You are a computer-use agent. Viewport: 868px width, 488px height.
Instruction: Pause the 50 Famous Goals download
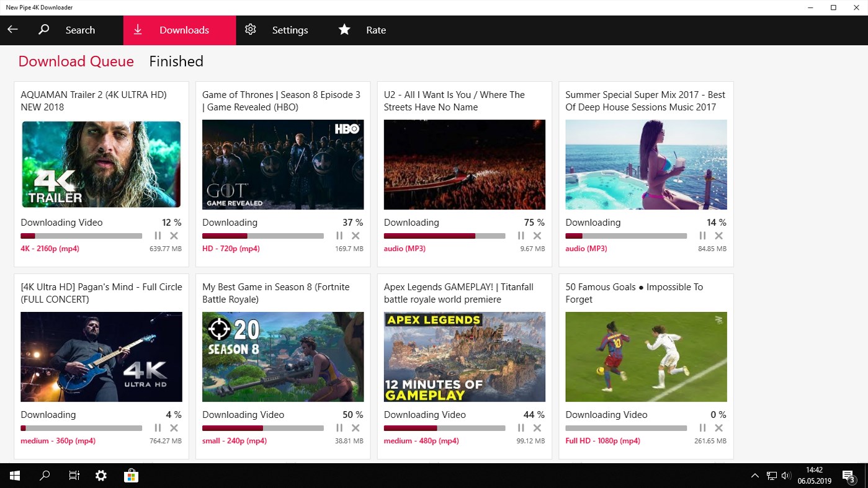702,428
